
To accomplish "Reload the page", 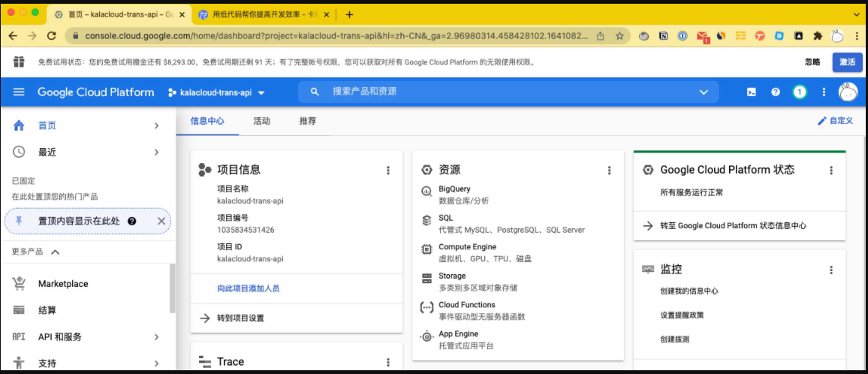I will click(x=52, y=35).
